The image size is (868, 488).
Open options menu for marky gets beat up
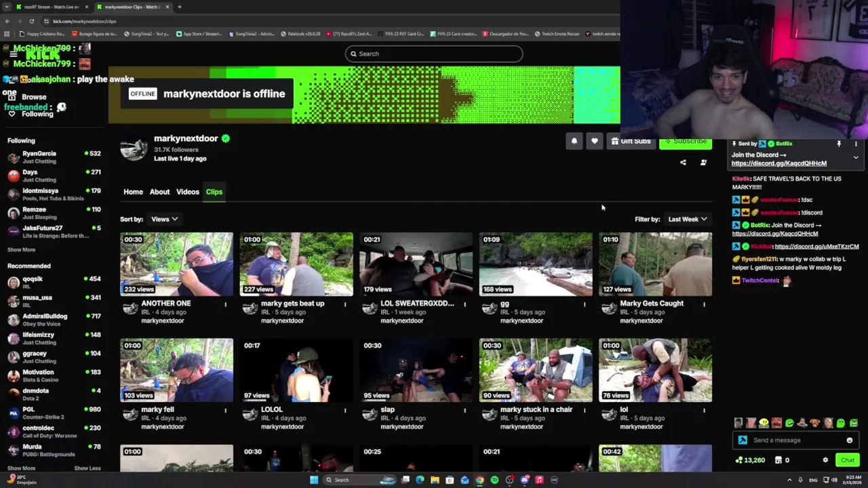(345, 304)
